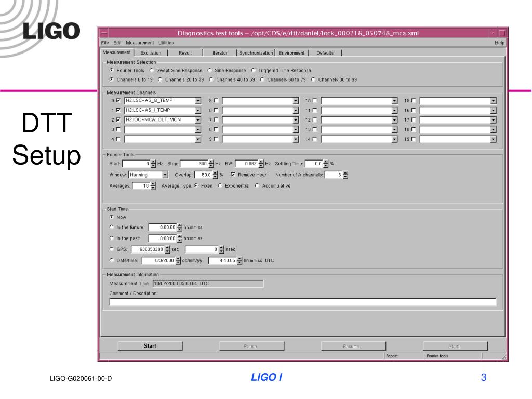
Task: Uncheck channel 1 checkbox
Action: (x=118, y=110)
